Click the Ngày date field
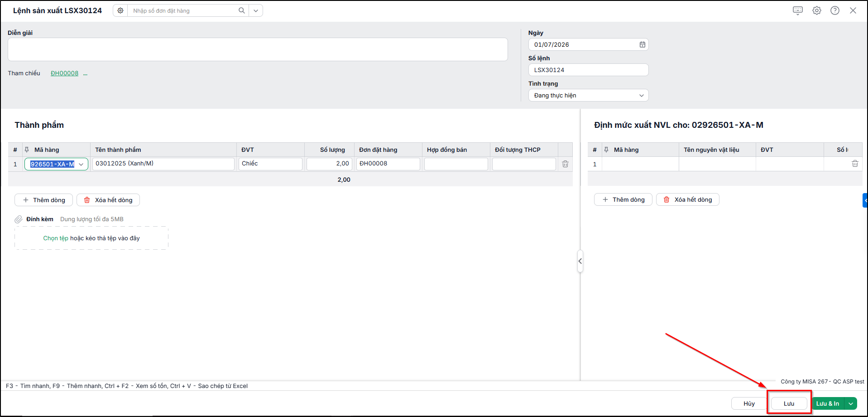Image resolution: width=868 pixels, height=417 pixels. [588, 44]
